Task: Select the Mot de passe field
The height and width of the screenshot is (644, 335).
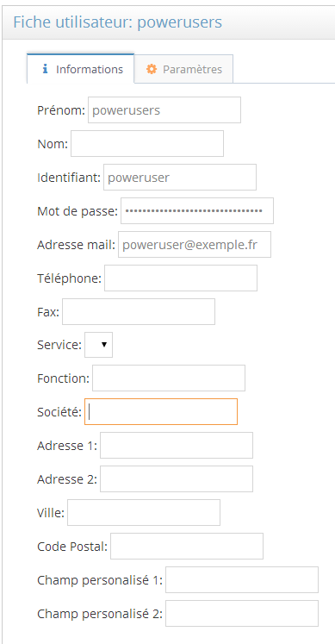Action: click(197, 211)
